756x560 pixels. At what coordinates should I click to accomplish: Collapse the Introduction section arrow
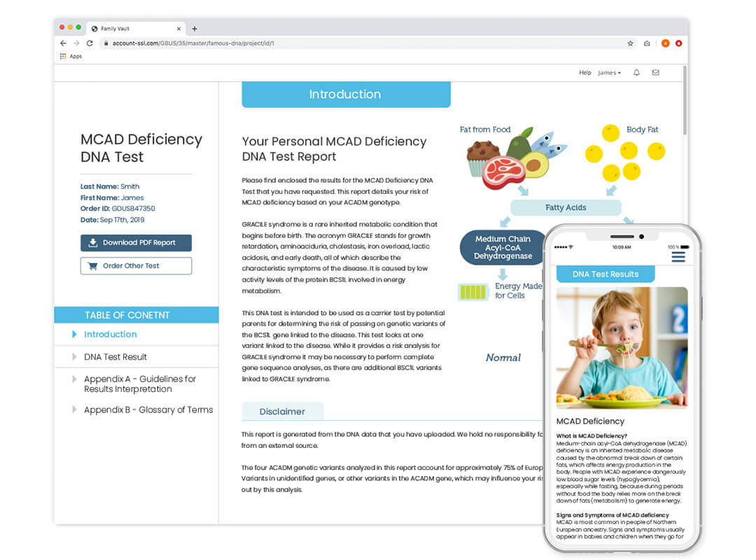74,335
